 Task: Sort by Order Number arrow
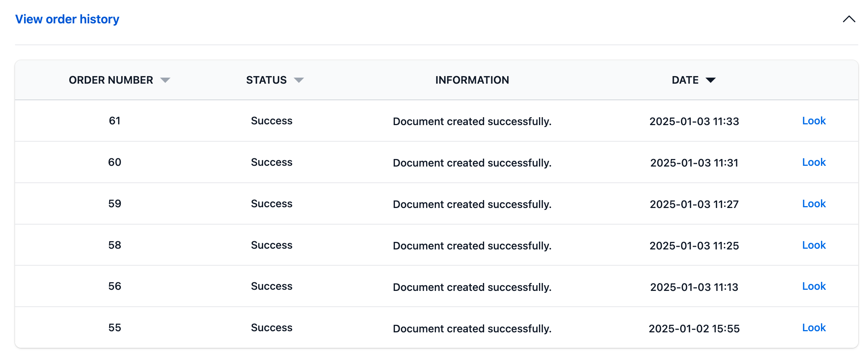165,80
